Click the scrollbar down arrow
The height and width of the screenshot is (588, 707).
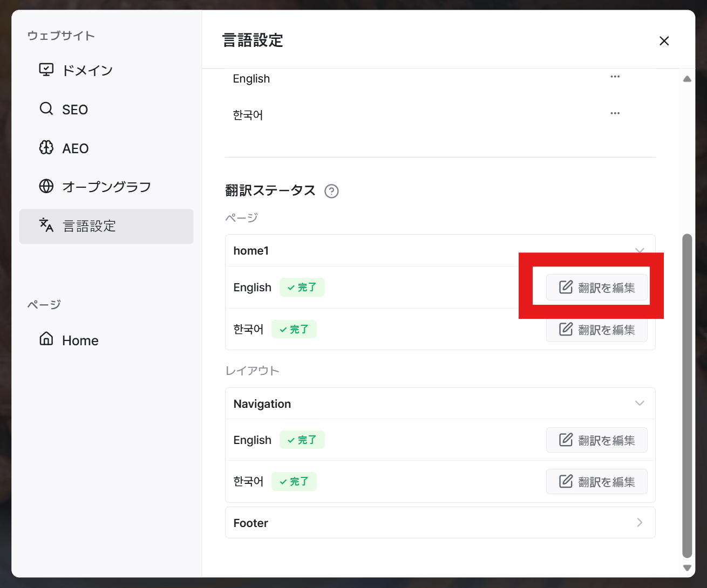tap(687, 568)
